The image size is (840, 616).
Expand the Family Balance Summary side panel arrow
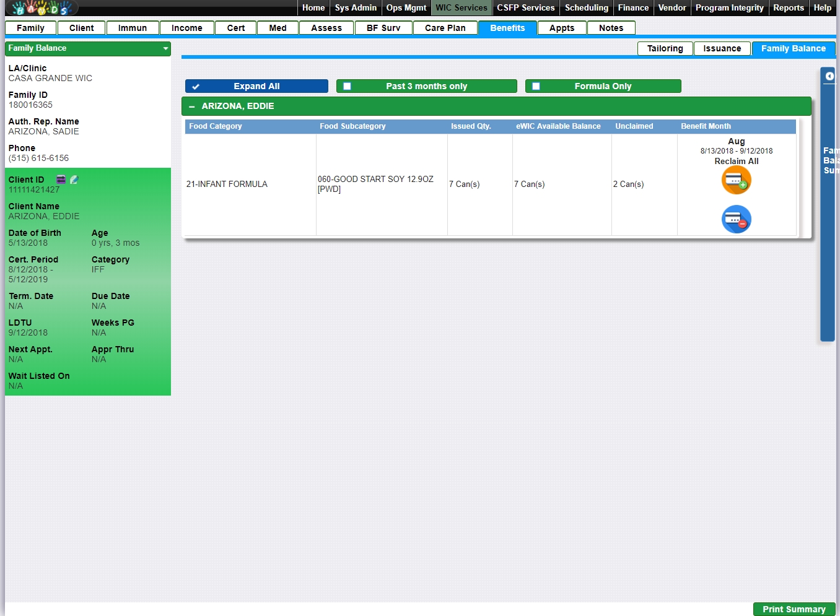829,76
